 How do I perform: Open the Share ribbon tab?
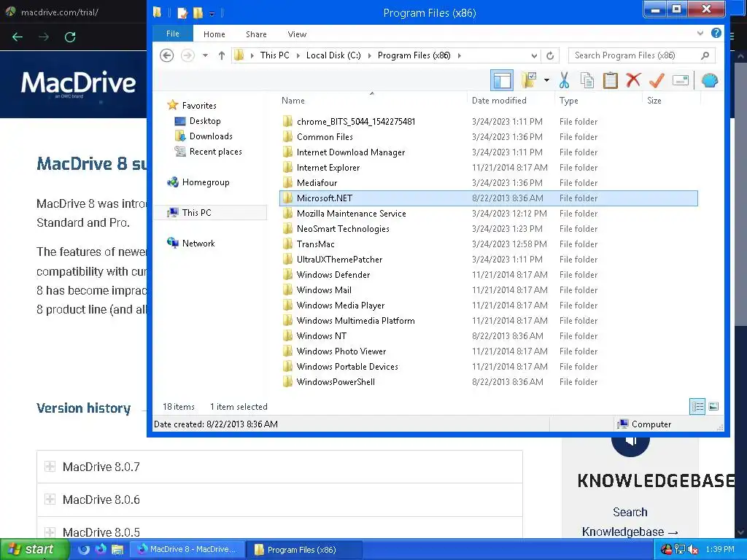(x=256, y=34)
